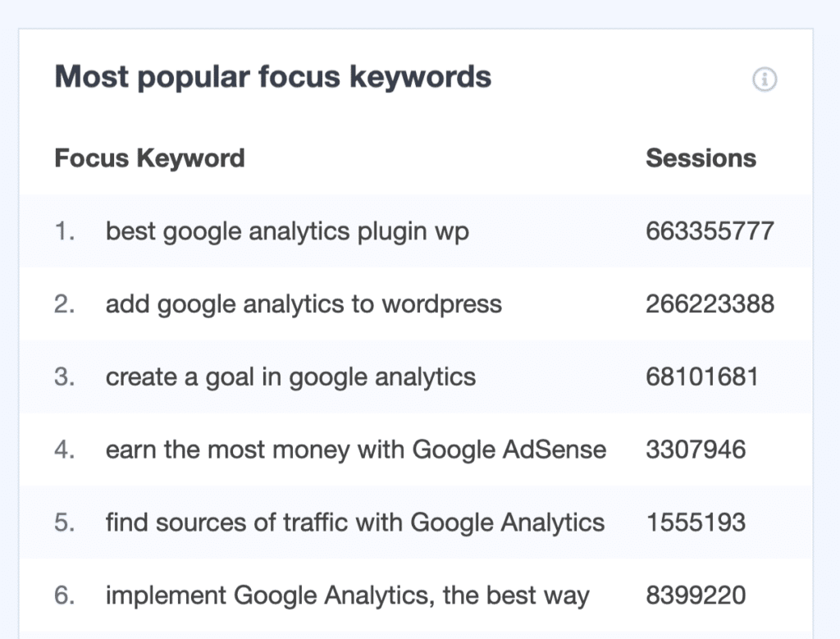Open 'earn the most money with Google AdSense'

(x=356, y=450)
